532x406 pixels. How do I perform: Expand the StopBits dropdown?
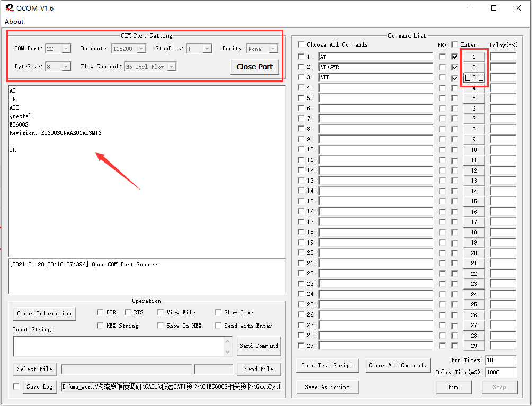pos(207,49)
